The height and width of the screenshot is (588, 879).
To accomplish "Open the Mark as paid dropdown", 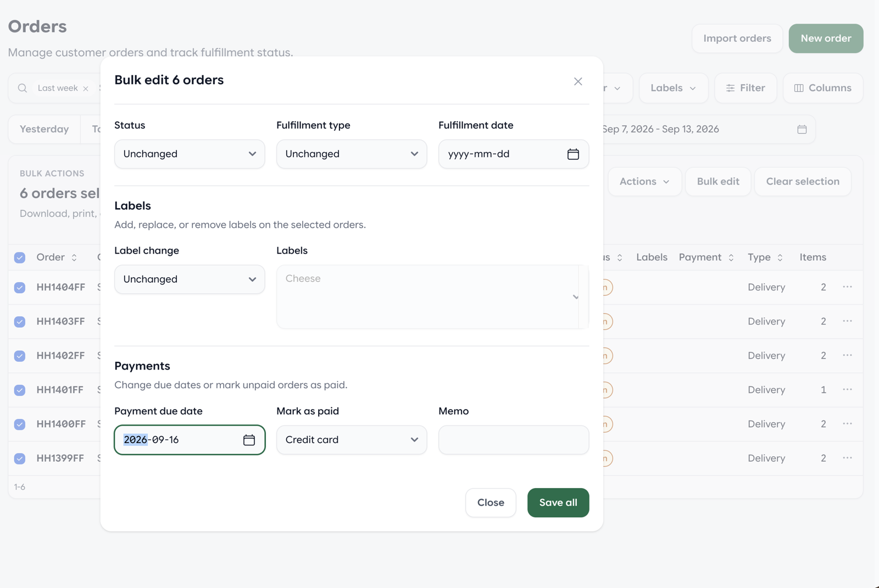I will click(x=352, y=440).
